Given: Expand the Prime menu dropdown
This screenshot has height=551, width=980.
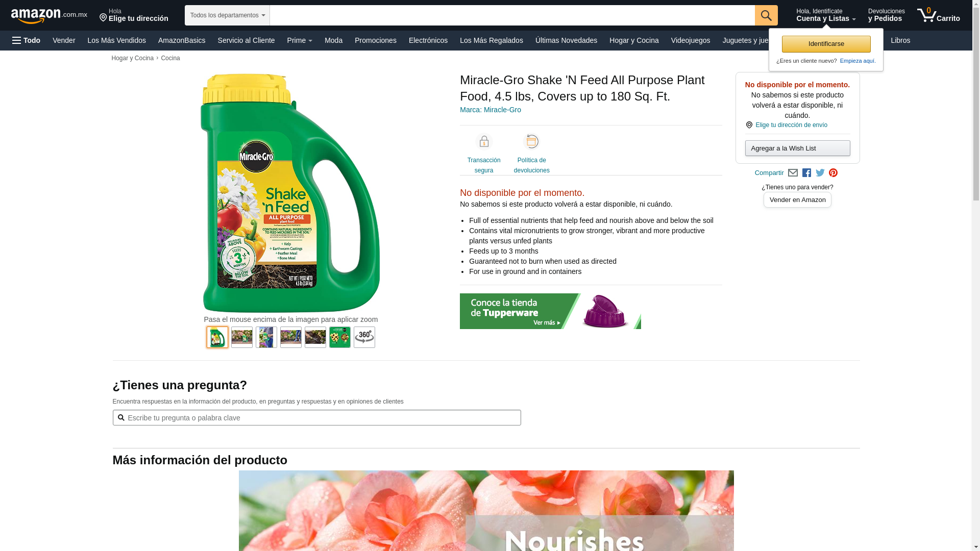Looking at the screenshot, I should pyautogui.click(x=300, y=40).
